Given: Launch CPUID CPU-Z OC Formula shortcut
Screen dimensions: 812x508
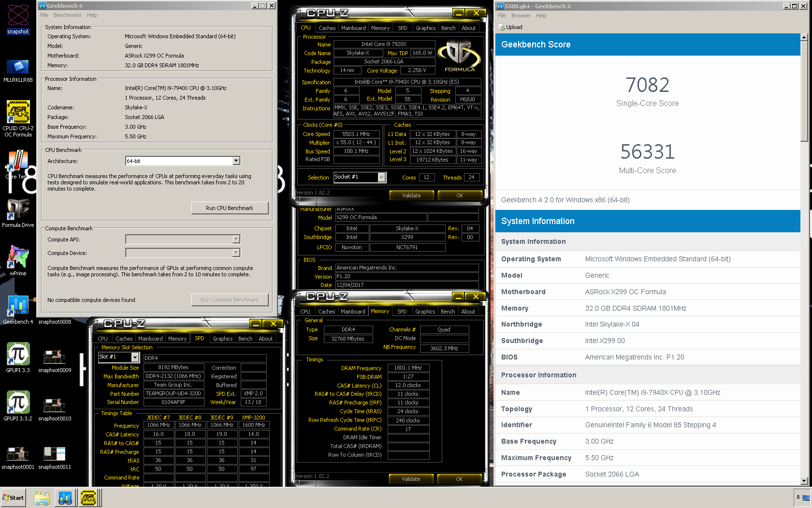Looking at the screenshot, I should [18, 119].
